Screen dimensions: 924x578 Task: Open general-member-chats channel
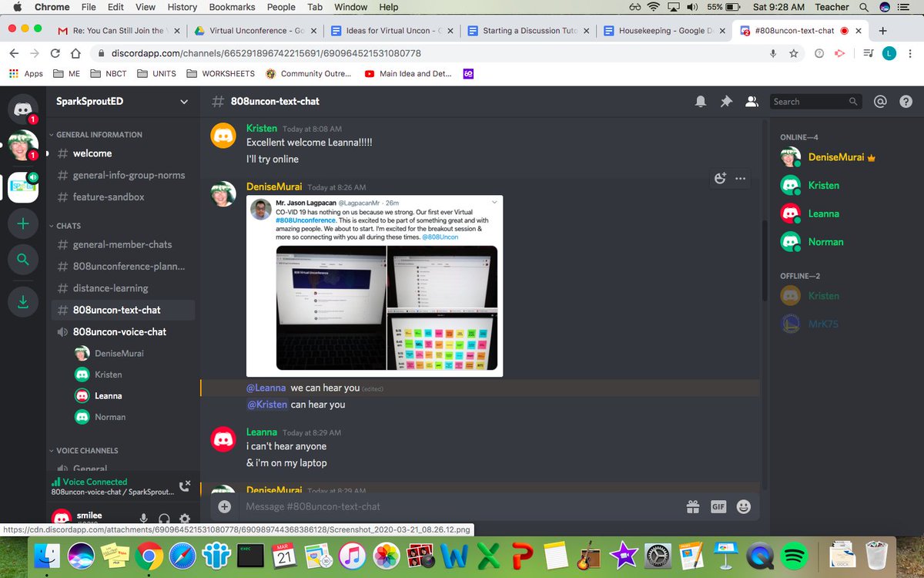[x=123, y=244]
